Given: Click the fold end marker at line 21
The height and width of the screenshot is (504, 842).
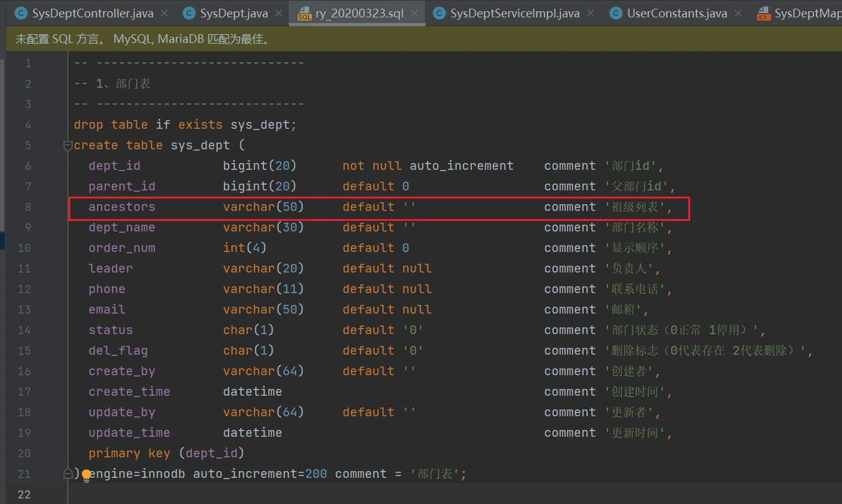Looking at the screenshot, I should (67, 474).
